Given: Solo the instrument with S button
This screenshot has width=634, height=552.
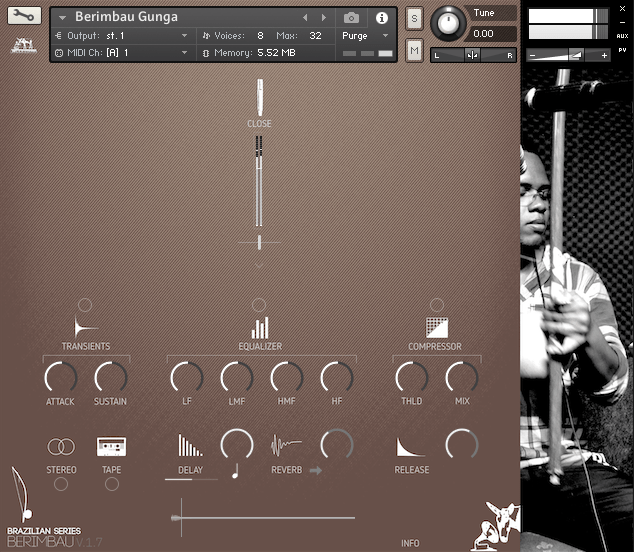Looking at the screenshot, I should [x=415, y=20].
